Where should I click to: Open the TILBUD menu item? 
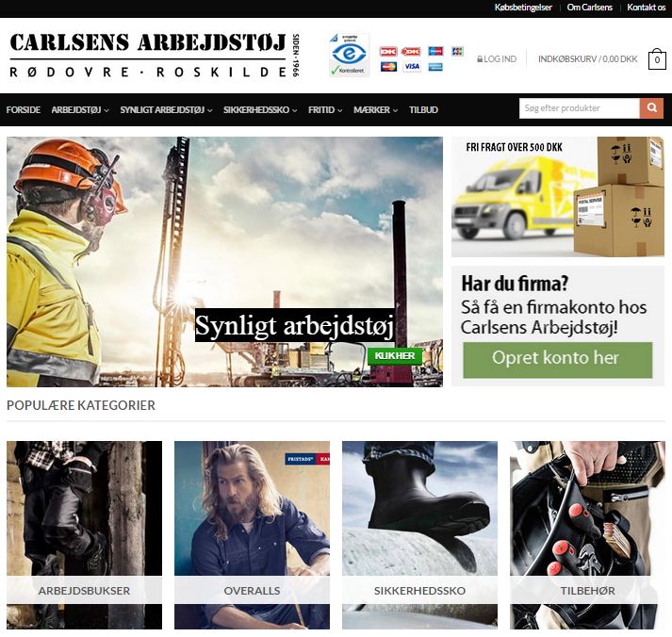pos(423,109)
